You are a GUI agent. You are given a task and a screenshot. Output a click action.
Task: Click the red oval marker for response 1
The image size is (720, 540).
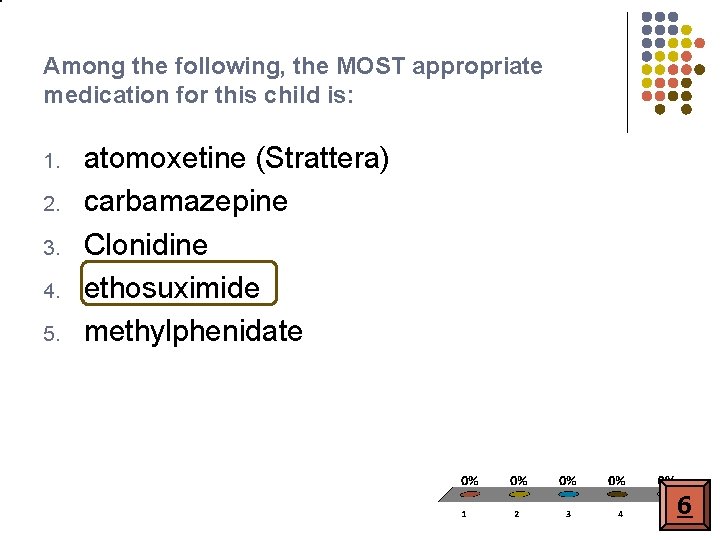point(470,494)
